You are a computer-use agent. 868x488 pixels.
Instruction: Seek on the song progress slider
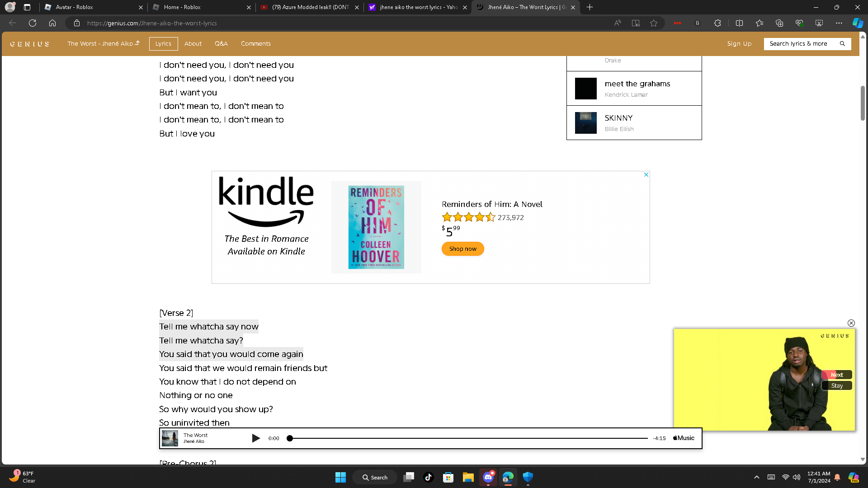click(468, 438)
